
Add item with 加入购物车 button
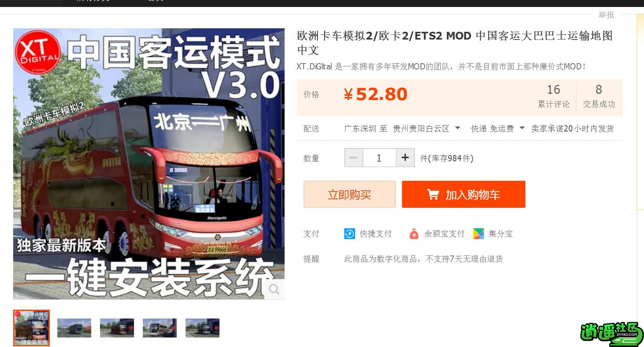463,194
